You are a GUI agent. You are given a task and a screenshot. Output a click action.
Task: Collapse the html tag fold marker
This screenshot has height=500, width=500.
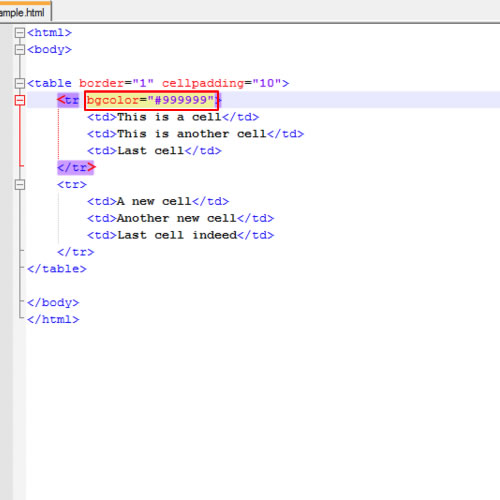click(x=20, y=33)
